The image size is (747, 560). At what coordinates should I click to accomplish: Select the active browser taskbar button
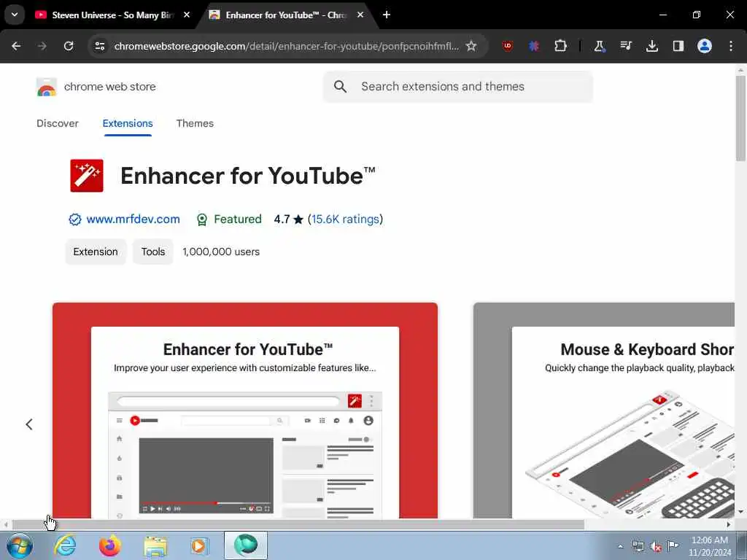coord(246,545)
